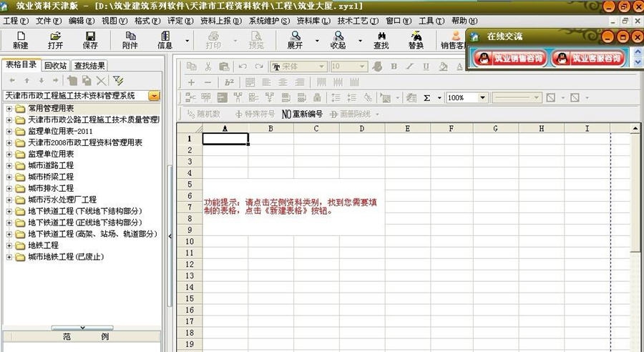Image resolution: width=644 pixels, height=352 pixels.
Task: Open the 工程(P) menu
Action: click(x=16, y=21)
